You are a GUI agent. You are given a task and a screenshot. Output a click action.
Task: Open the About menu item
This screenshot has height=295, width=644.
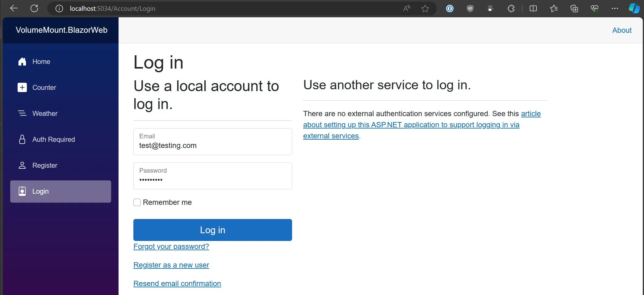pyautogui.click(x=622, y=30)
